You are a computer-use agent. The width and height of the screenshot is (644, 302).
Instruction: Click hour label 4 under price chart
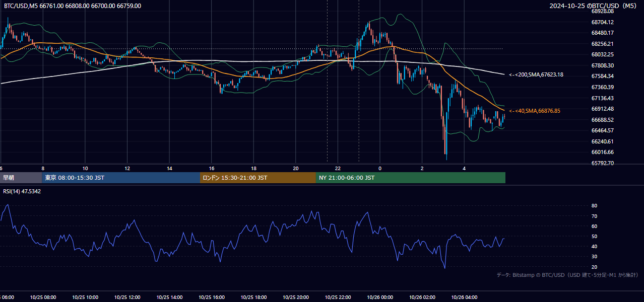point(465,168)
